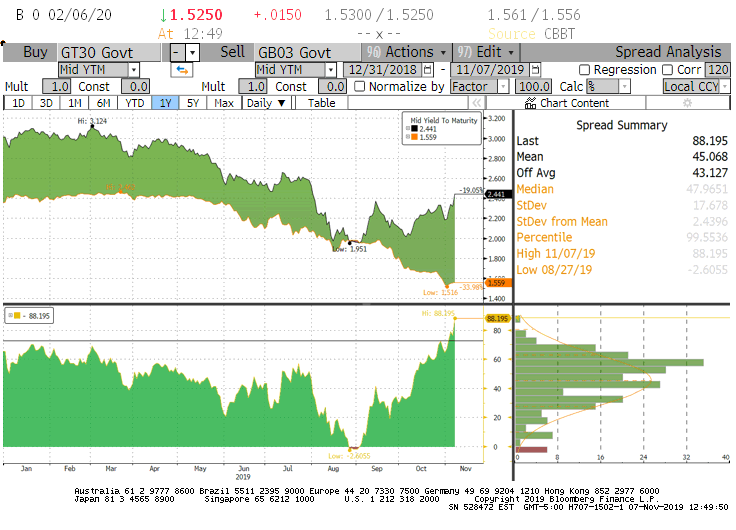Open the end date calendar picker
The image size is (736, 530).
(535, 70)
